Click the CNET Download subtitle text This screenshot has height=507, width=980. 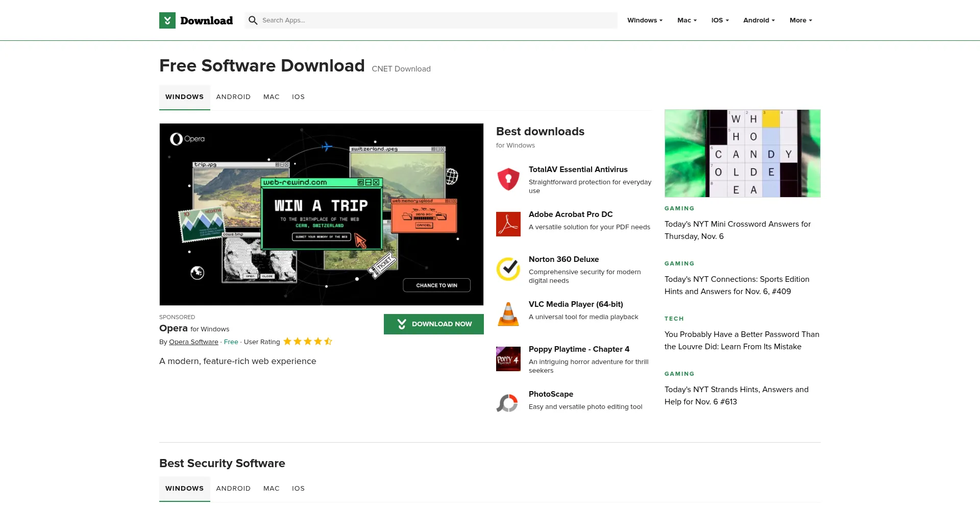[x=401, y=69]
